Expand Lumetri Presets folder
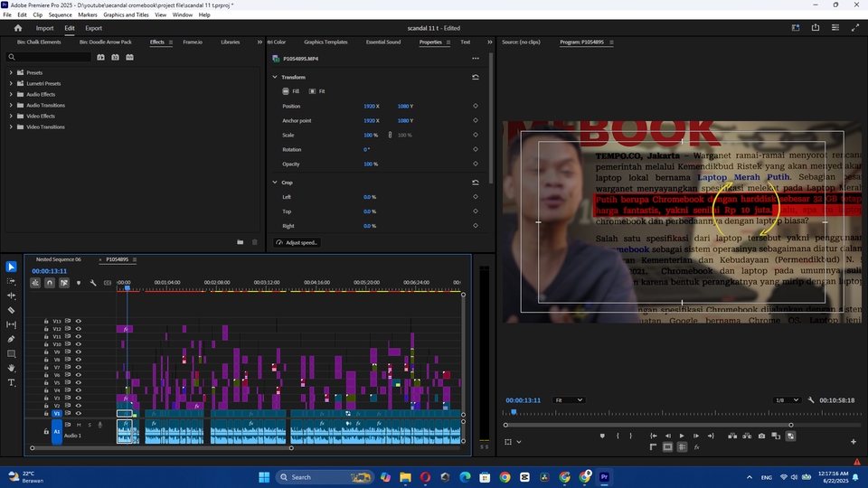This screenshot has height=488, width=868. coord(11,83)
